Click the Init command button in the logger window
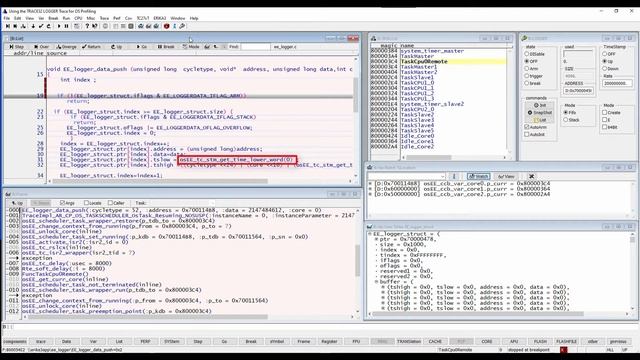The image size is (640, 360). [x=540, y=105]
